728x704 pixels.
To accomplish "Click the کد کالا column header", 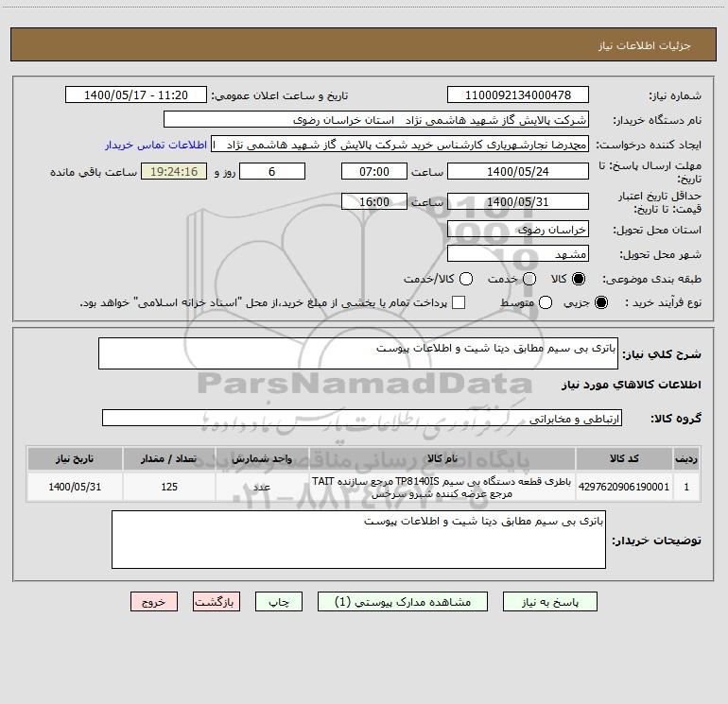I will point(624,458).
